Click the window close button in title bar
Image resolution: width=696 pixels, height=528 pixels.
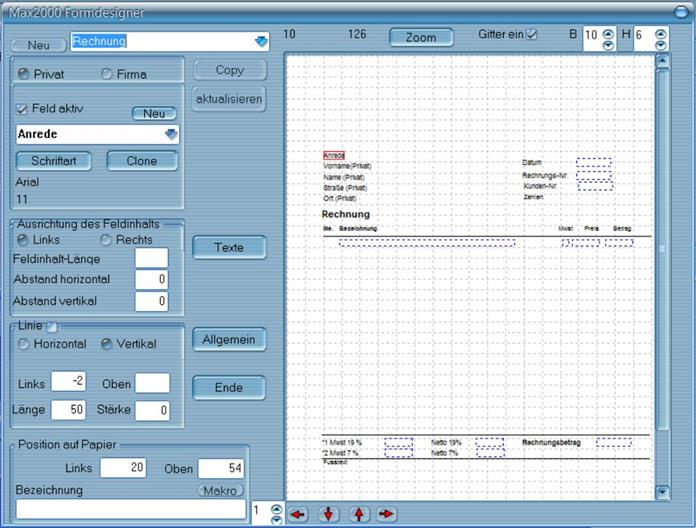click(x=682, y=12)
